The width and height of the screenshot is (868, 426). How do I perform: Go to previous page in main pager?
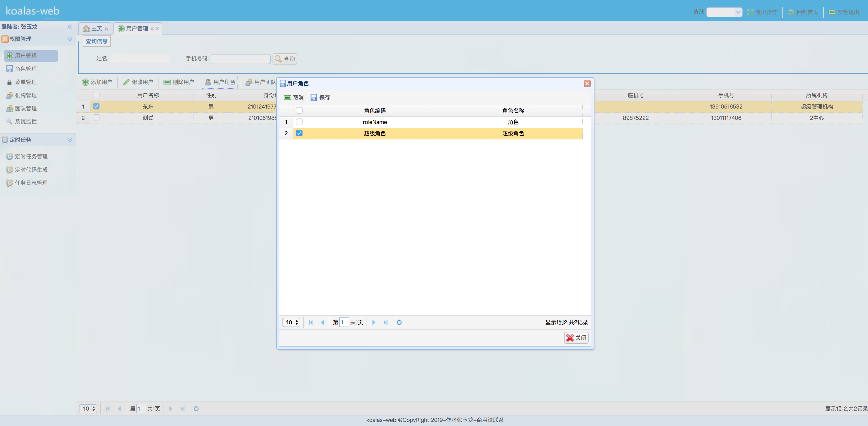(x=120, y=409)
